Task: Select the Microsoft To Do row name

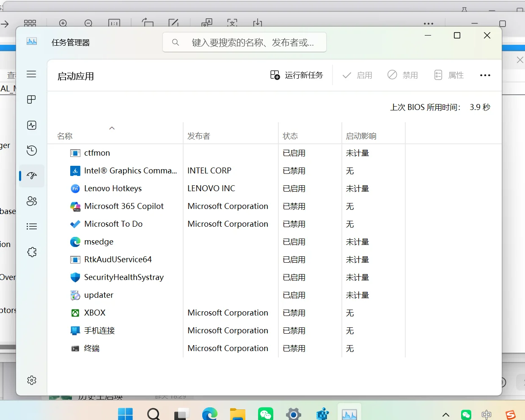Action: tap(113, 224)
